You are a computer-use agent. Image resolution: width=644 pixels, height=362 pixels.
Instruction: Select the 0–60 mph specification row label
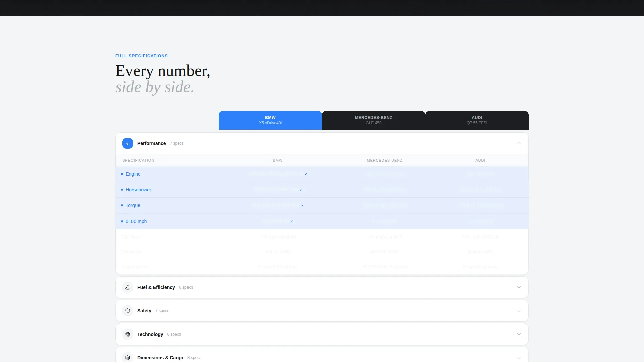136,221
